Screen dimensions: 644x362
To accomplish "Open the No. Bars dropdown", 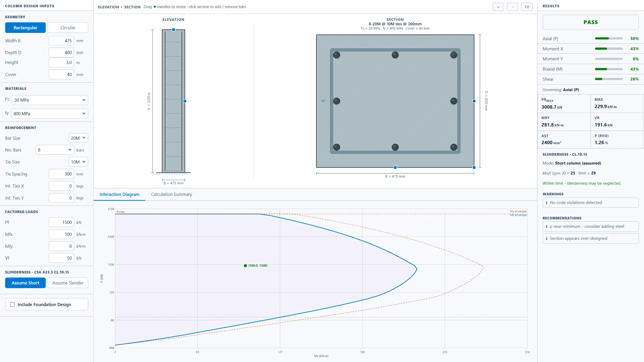I will coord(55,150).
